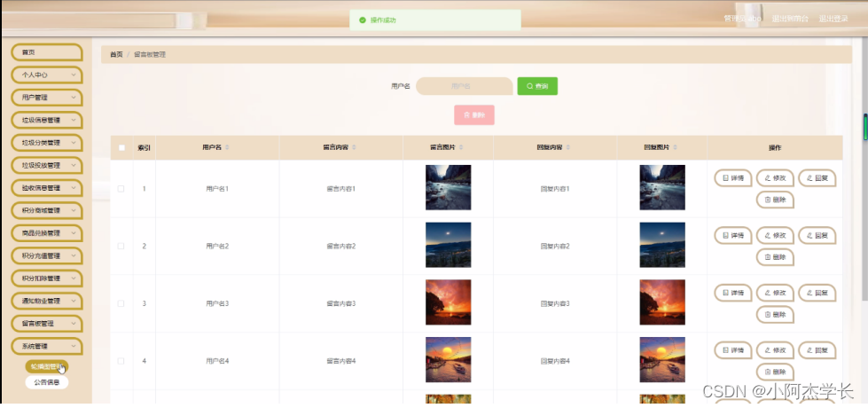Select 轮播图管理 submenu item
The image size is (868, 408).
pos(47,366)
